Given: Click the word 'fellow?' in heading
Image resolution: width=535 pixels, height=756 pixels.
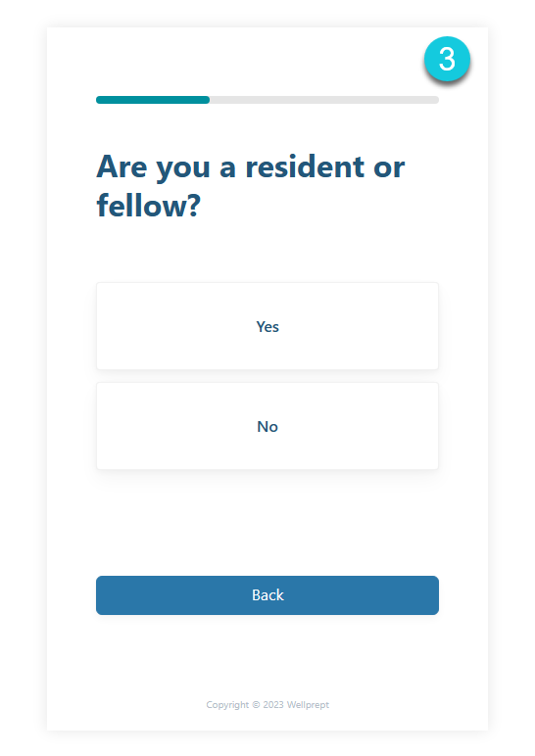Looking at the screenshot, I should pos(149,206).
